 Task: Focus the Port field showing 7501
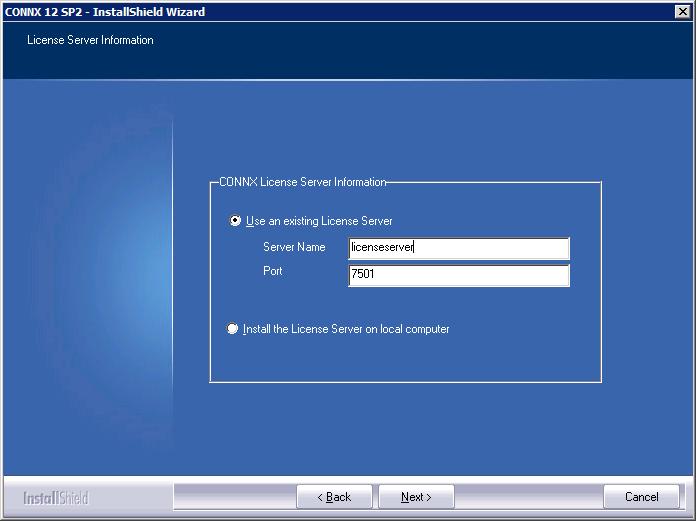459,275
